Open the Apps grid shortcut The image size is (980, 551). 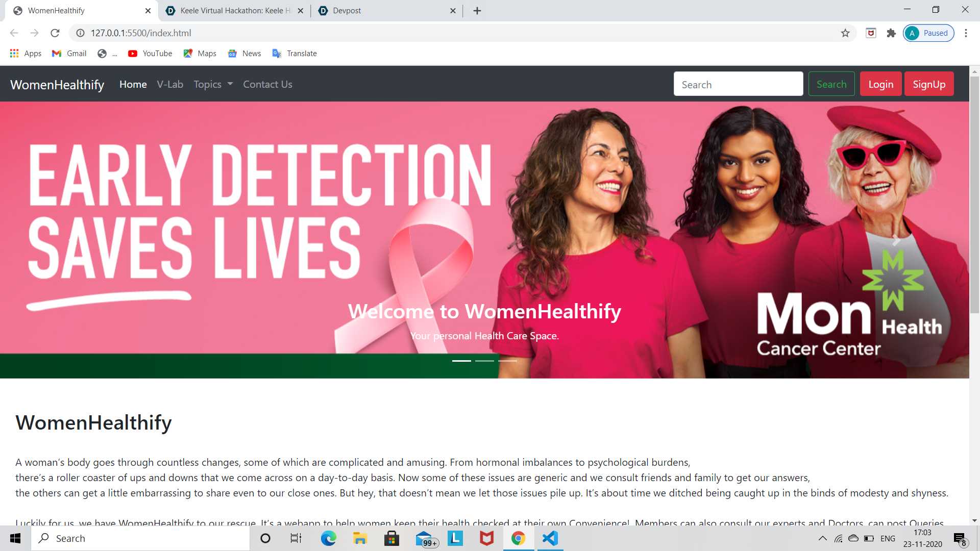pos(26,54)
